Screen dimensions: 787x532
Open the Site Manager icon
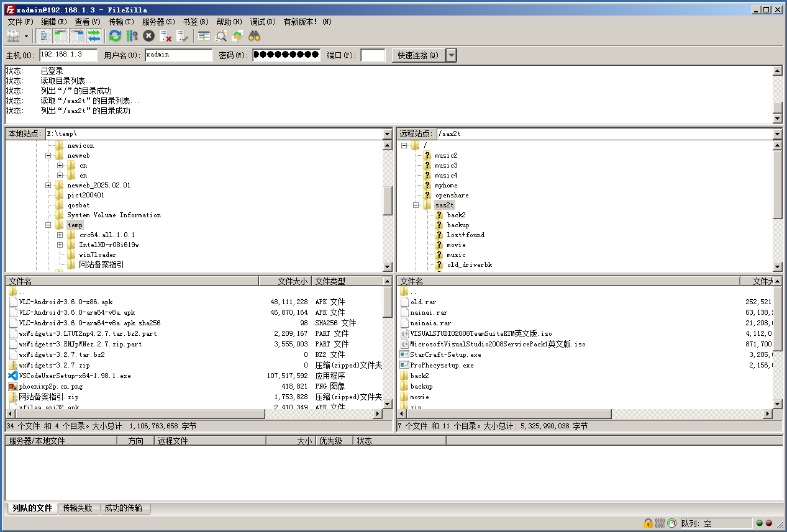click(13, 36)
